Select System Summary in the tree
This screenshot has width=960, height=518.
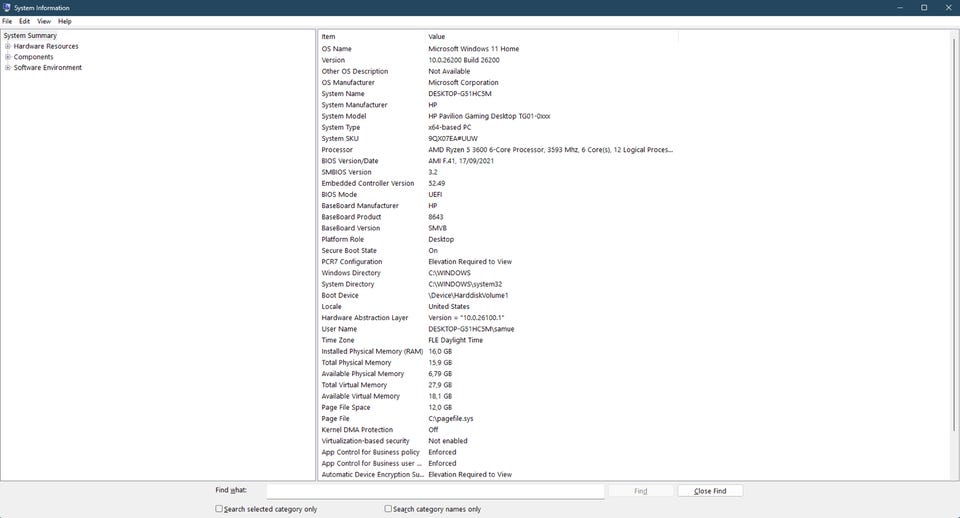(x=30, y=36)
